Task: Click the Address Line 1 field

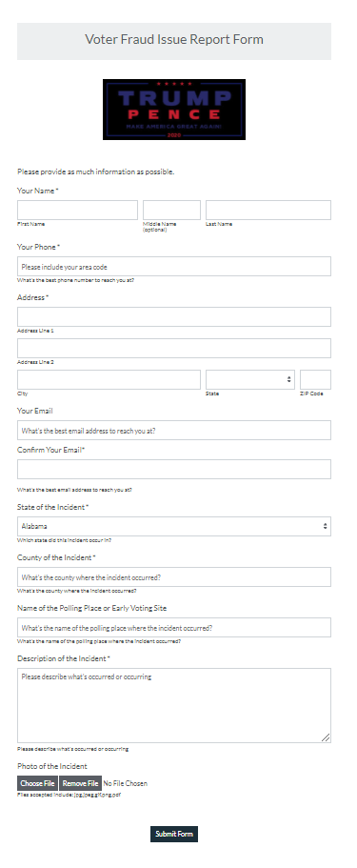Action: point(174,316)
